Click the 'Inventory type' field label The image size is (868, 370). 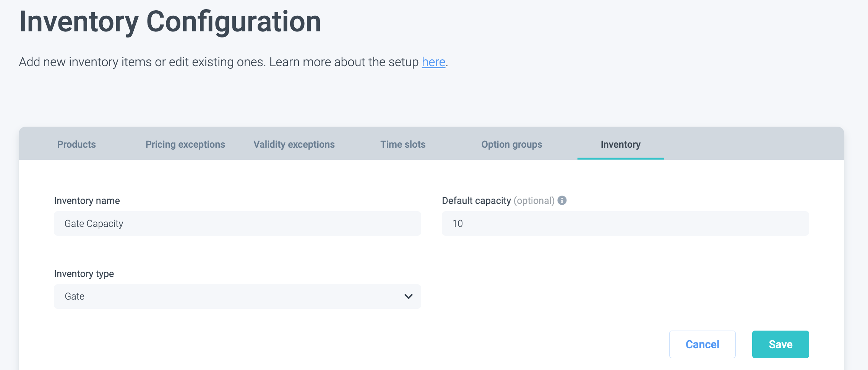click(x=84, y=274)
